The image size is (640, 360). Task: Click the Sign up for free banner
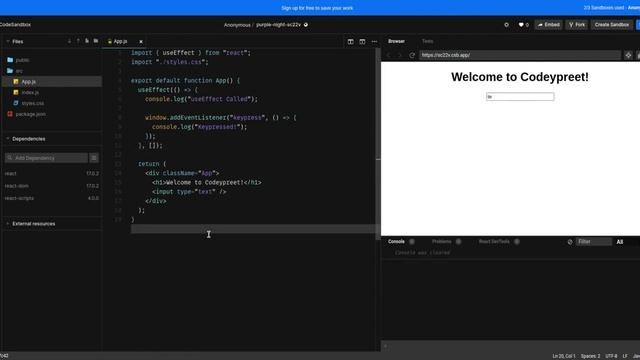(x=317, y=8)
